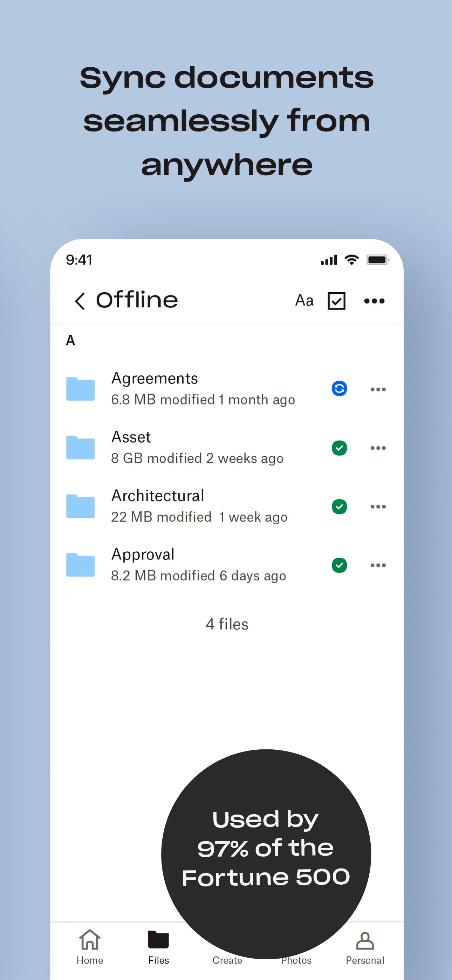452x980 pixels.
Task: Open more options for Agreements folder
Action: (378, 389)
